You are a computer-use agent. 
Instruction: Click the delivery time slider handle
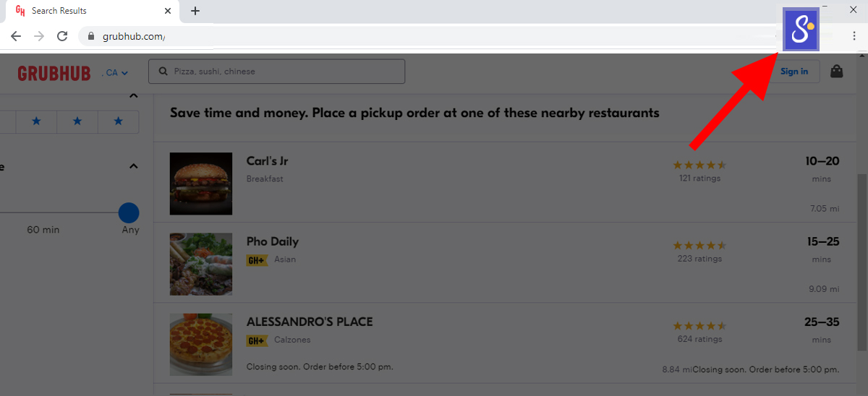[129, 213]
